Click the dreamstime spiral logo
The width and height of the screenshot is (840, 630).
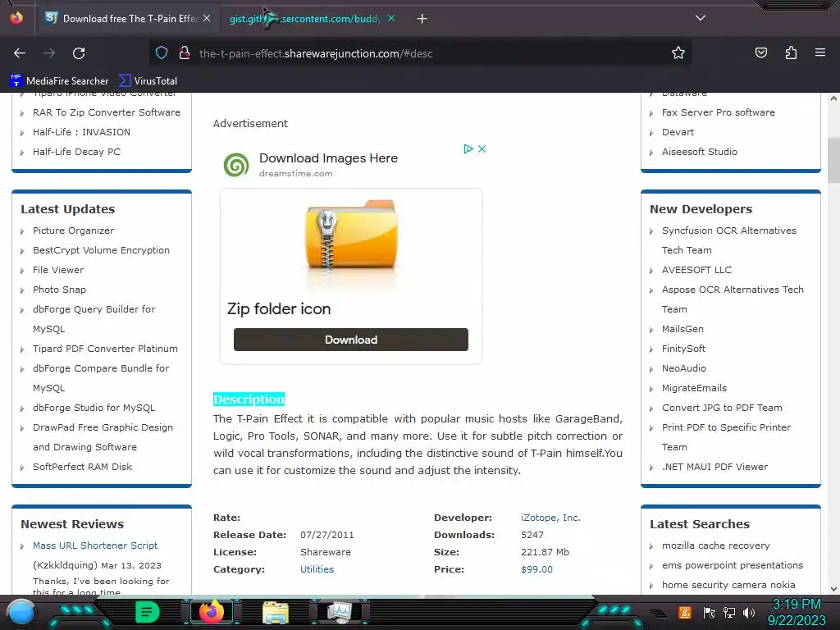[236, 165]
